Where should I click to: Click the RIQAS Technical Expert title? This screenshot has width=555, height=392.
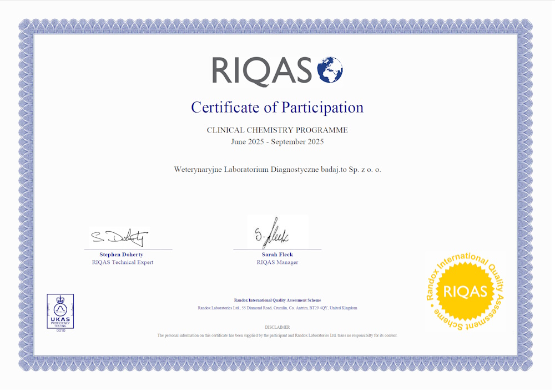tap(122, 262)
